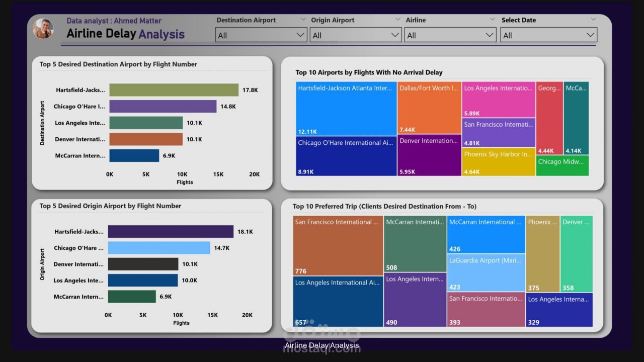The width and height of the screenshot is (644, 362).
Task: Click Chicago Midway green treemap tile
Action: pos(562,166)
